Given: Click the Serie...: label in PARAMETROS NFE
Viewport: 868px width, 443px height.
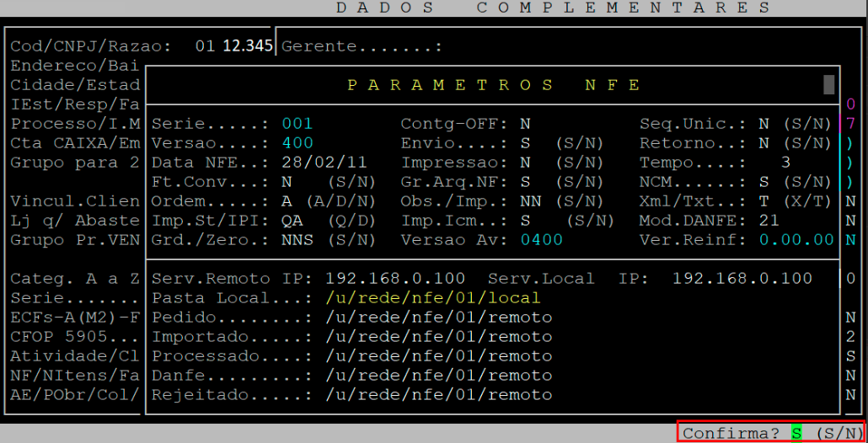Looking at the screenshot, I should [x=211, y=124].
